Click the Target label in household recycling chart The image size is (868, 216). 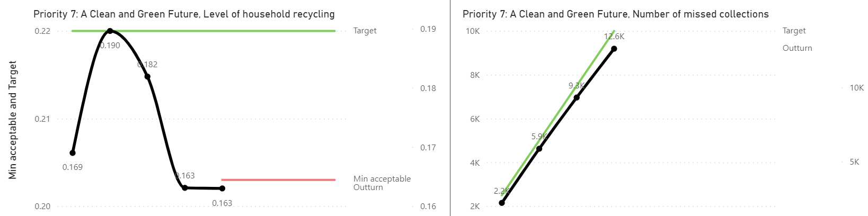(x=365, y=31)
